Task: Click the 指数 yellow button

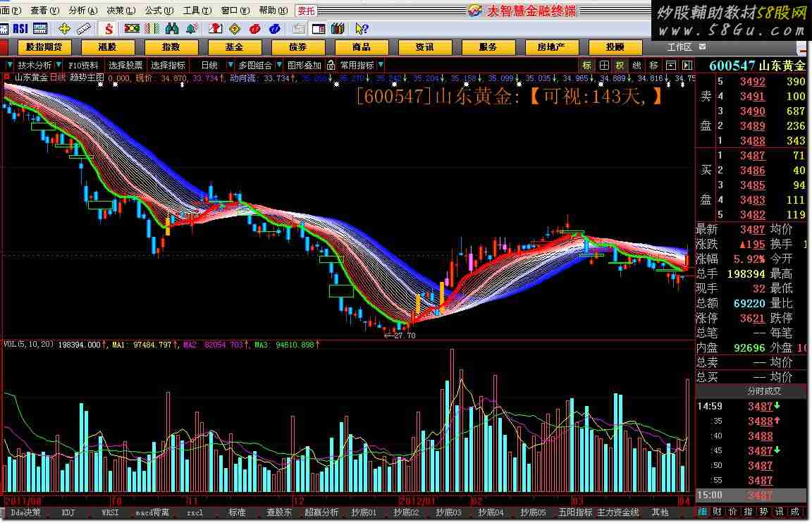Action: tap(171, 47)
